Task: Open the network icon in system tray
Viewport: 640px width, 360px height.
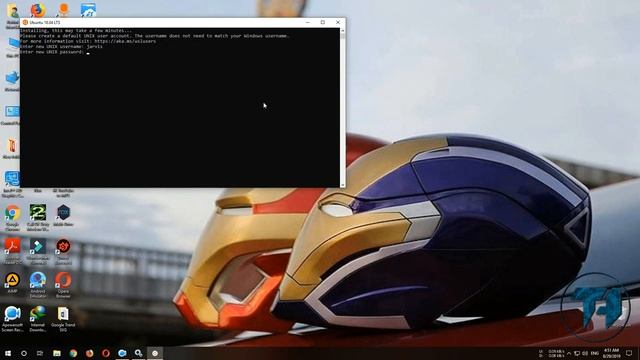Action: click(x=577, y=353)
